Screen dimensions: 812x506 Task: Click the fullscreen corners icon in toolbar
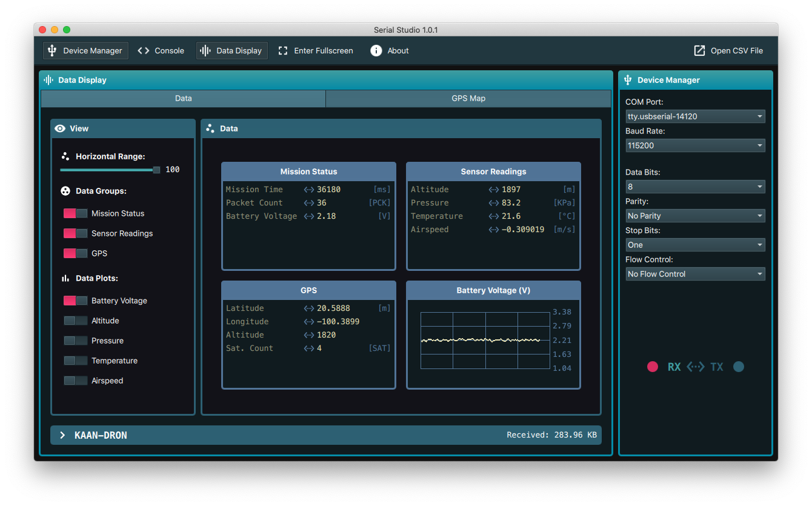[x=283, y=51]
